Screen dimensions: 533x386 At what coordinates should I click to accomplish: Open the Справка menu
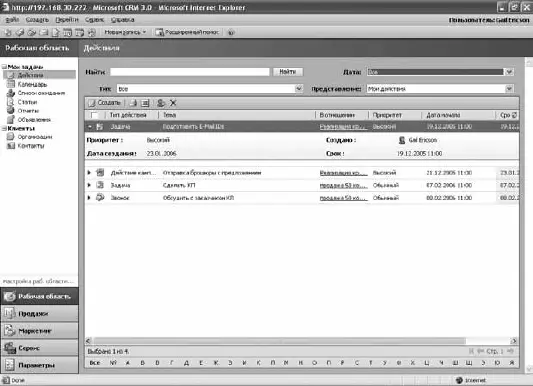pos(122,20)
